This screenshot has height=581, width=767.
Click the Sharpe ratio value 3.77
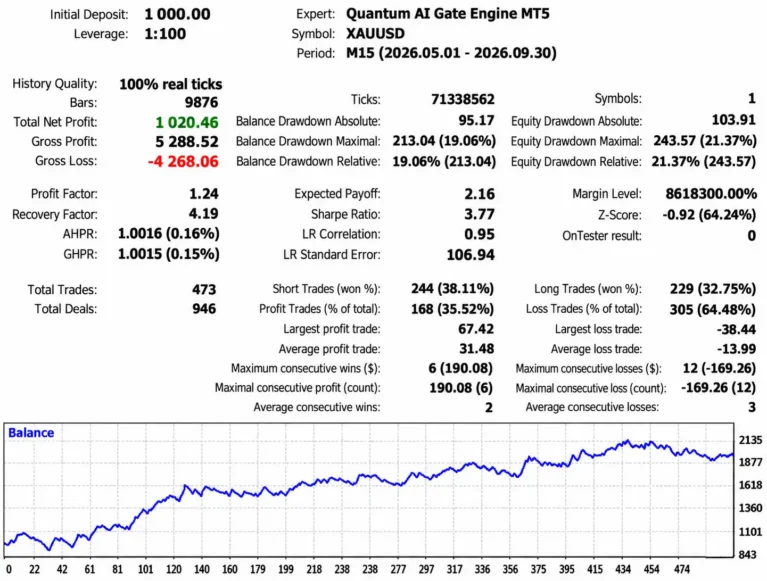click(479, 214)
